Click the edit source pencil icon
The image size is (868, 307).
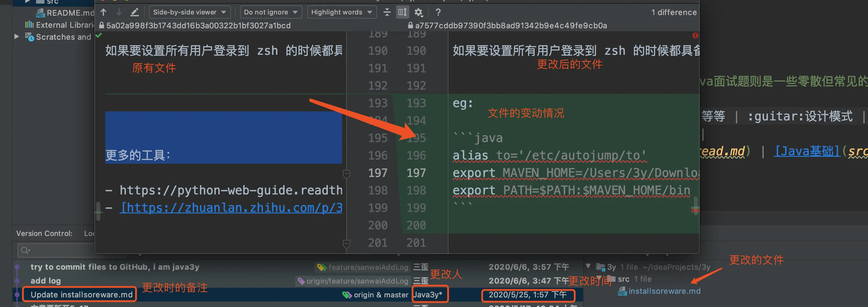click(134, 12)
